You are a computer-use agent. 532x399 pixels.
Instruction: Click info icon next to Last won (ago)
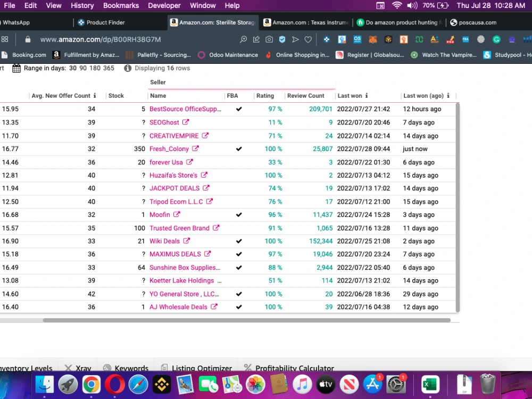tap(448, 95)
